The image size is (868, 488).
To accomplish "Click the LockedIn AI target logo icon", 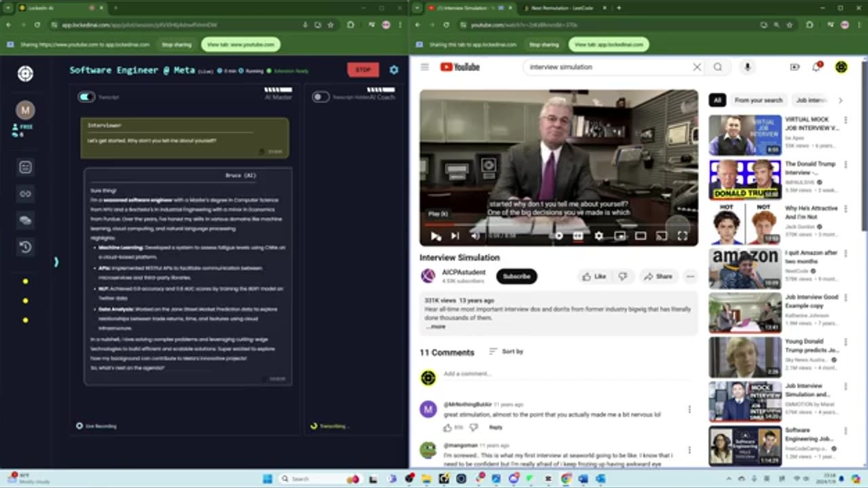I will click(25, 73).
